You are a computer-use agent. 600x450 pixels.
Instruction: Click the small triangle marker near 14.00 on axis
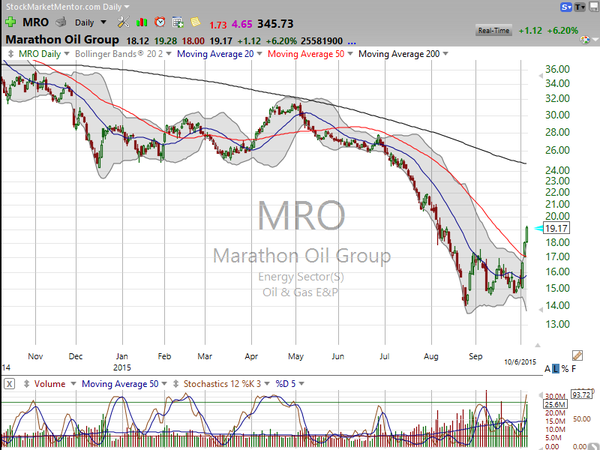(x=540, y=309)
